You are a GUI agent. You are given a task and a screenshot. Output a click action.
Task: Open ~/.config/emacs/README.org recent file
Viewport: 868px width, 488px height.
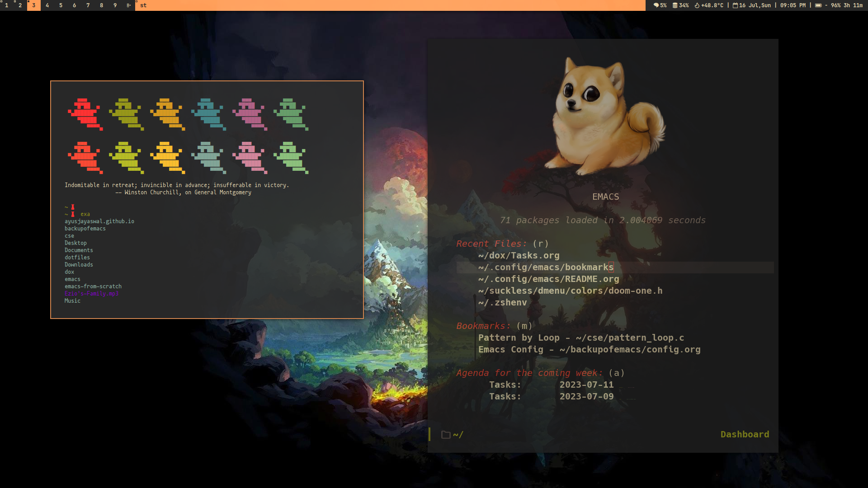(548, 279)
